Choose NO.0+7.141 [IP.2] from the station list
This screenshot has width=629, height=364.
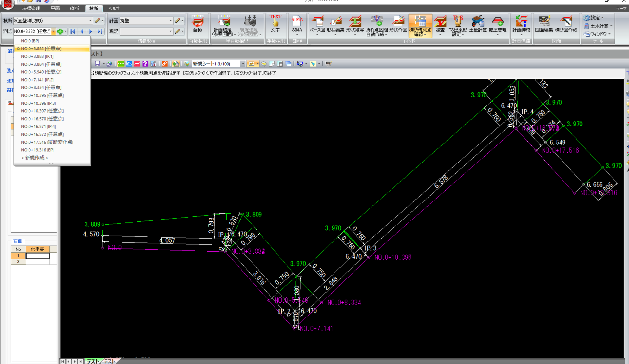coord(37,80)
